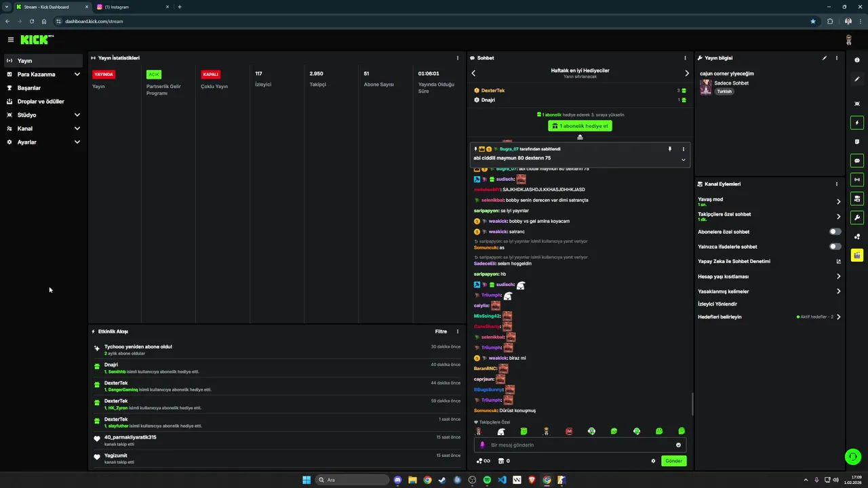Click the wrench widget icon in right sidebar
Viewport: 868px width, 488px height.
point(857,218)
